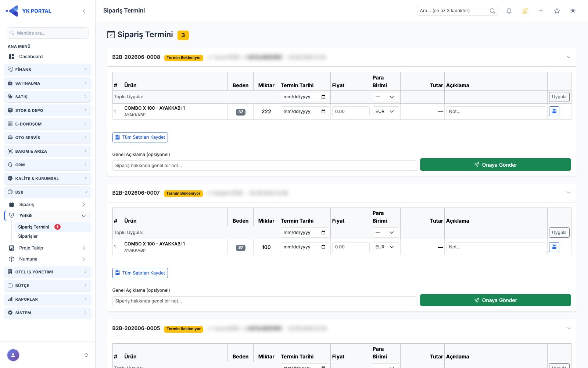
Task: Open favorites star icon
Action: [557, 11]
